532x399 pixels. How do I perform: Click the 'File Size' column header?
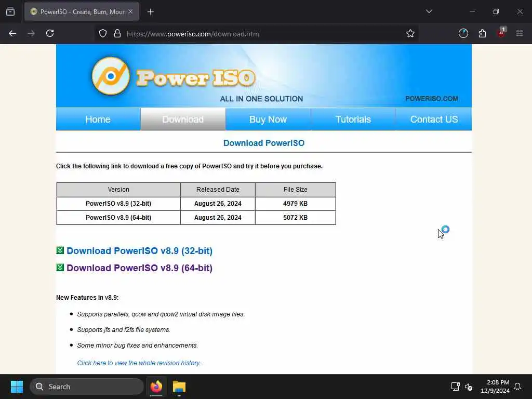(295, 190)
